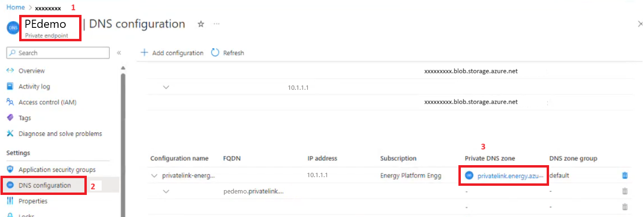This screenshot has height=217, width=644.
Task: Click the blue delete trash icon
Action: tap(624, 175)
